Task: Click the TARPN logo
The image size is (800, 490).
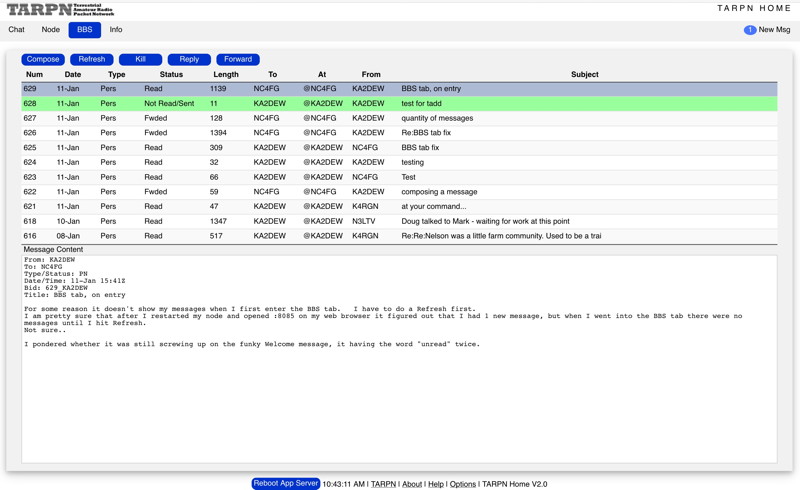Action: point(60,9)
